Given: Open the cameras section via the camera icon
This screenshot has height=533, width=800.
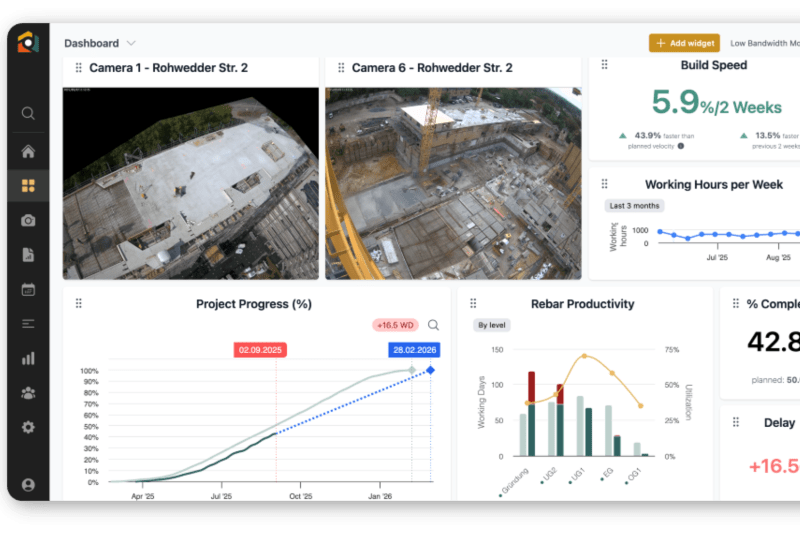Looking at the screenshot, I should [x=28, y=220].
